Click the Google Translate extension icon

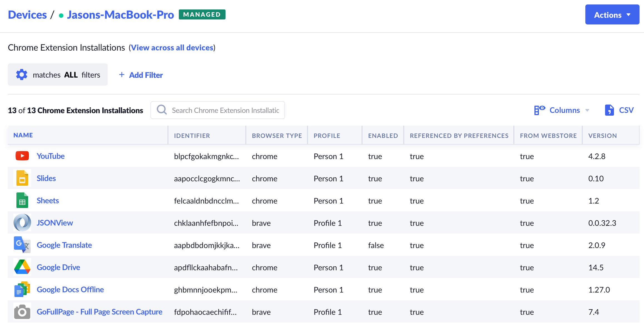(x=22, y=245)
